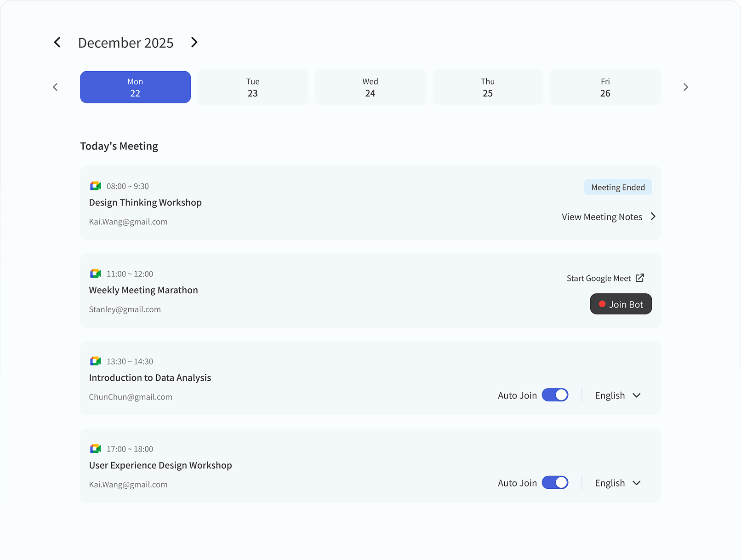This screenshot has height=560, width=741.
Task: Open the English language dropdown for Data Analysis meeting
Action: coord(618,395)
